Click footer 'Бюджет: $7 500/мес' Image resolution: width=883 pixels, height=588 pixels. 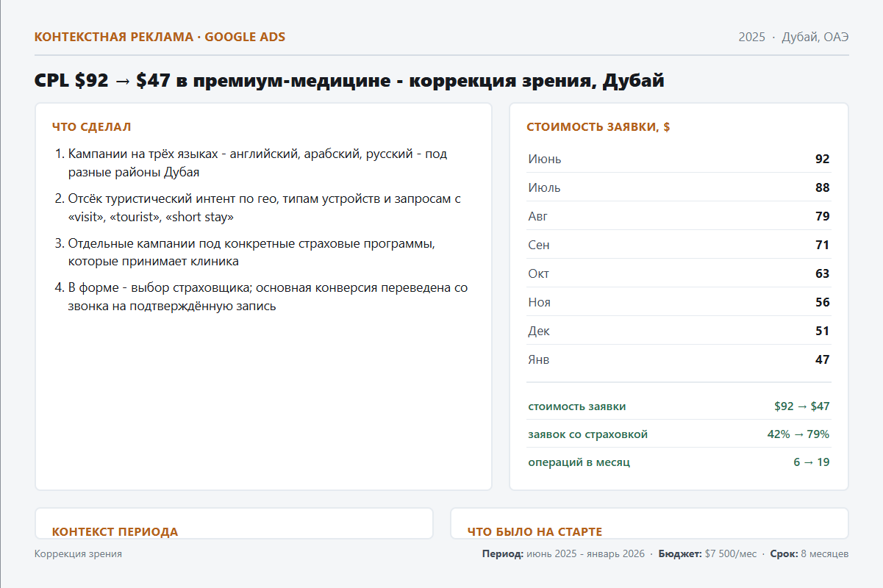tap(707, 553)
